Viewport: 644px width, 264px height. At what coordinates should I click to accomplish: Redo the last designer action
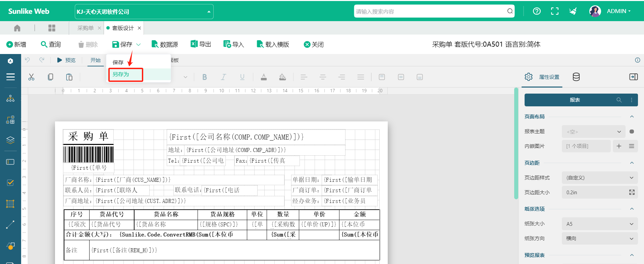click(42, 60)
